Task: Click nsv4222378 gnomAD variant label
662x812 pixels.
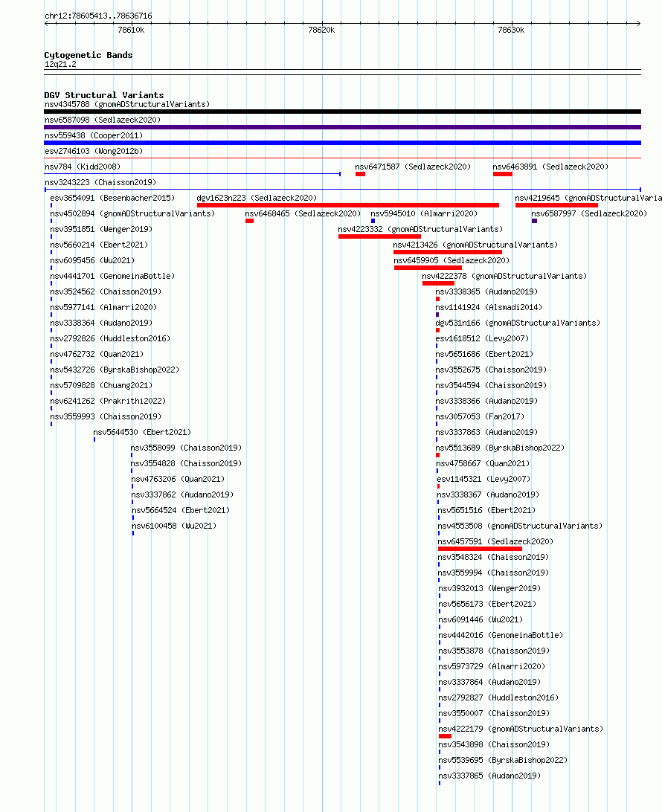Action: pos(504,275)
